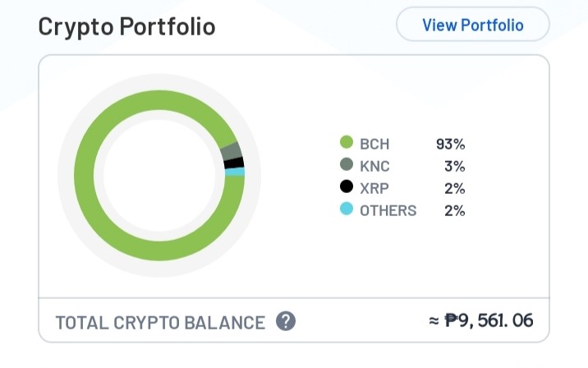Click the 93% BCH percentage value
Viewport: 588px width, 368px height.
click(x=450, y=144)
